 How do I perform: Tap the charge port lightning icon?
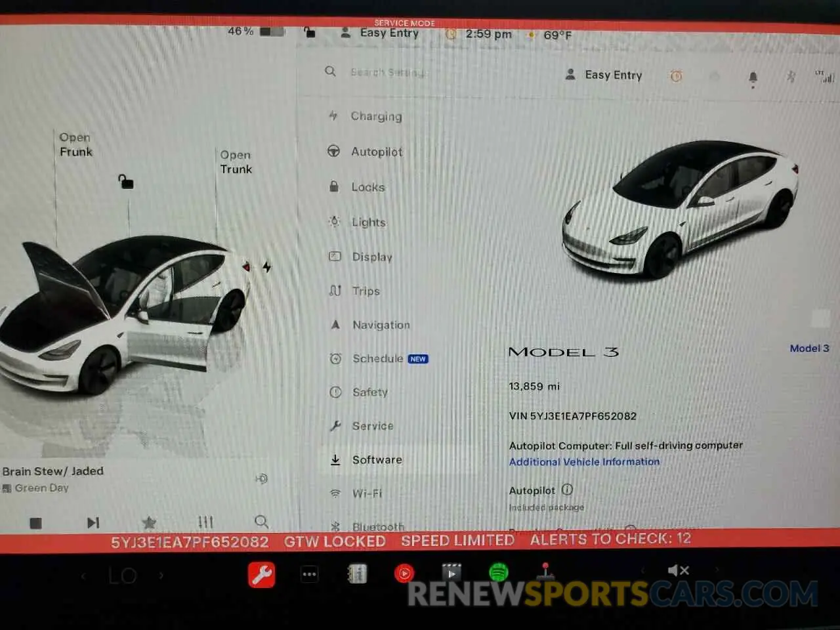[x=266, y=266]
